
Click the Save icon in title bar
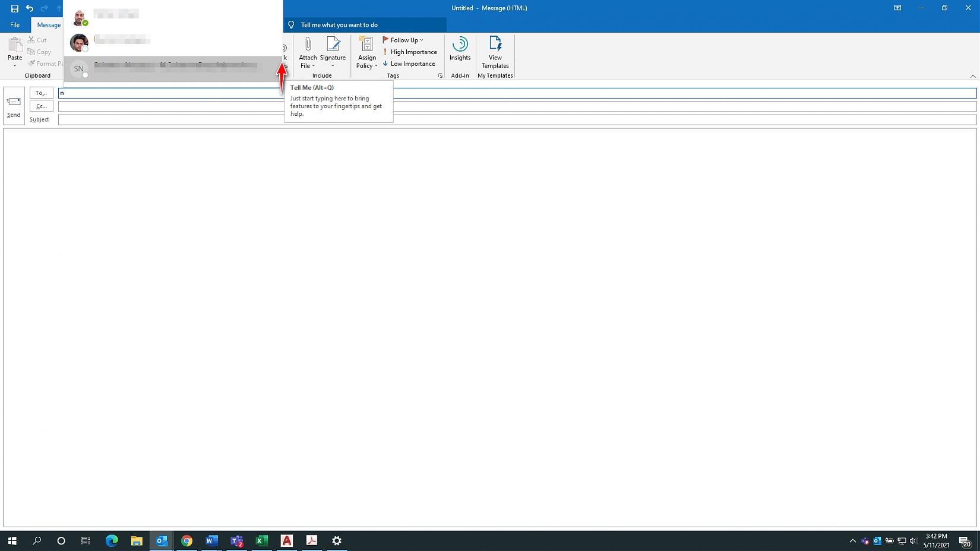[x=15, y=8]
